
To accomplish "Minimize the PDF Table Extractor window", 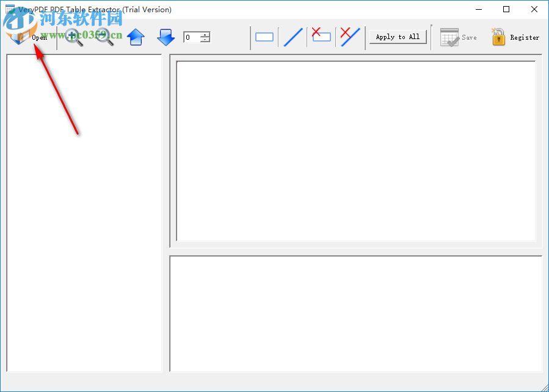I will [478, 10].
